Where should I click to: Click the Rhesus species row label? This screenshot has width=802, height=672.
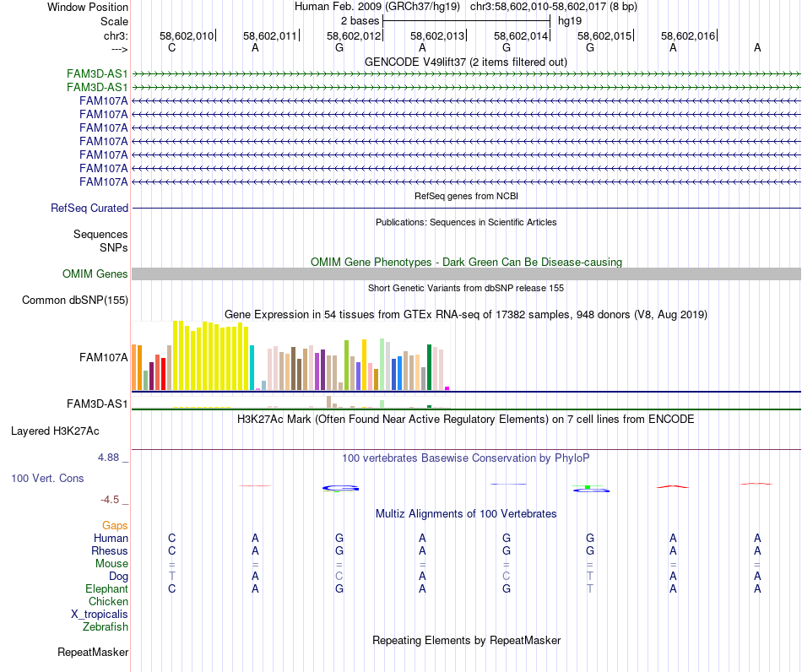coord(110,550)
